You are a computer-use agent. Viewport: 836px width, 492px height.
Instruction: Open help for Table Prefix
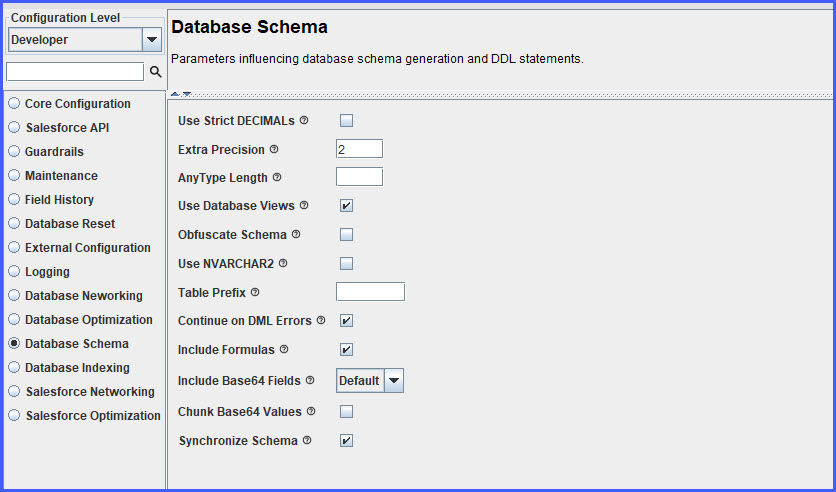(x=255, y=292)
